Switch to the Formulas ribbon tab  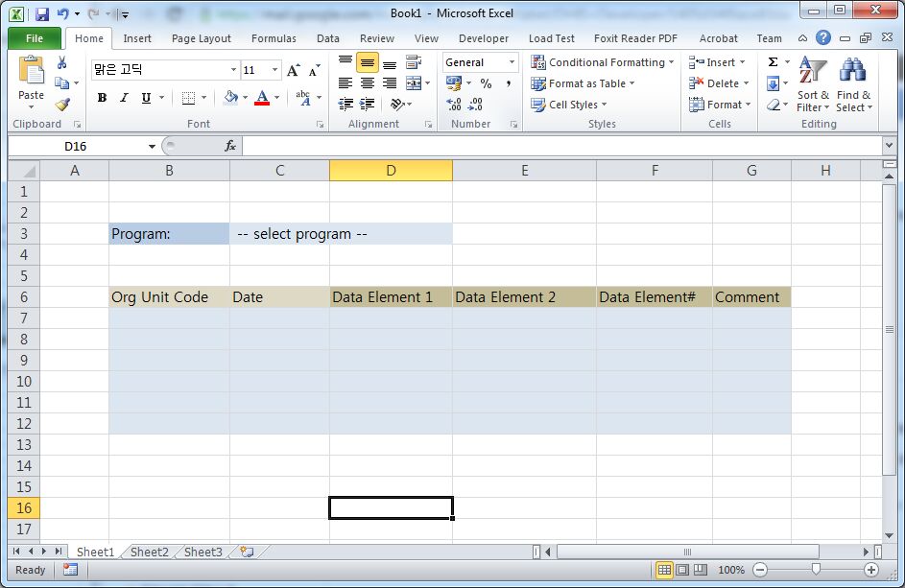click(x=274, y=38)
